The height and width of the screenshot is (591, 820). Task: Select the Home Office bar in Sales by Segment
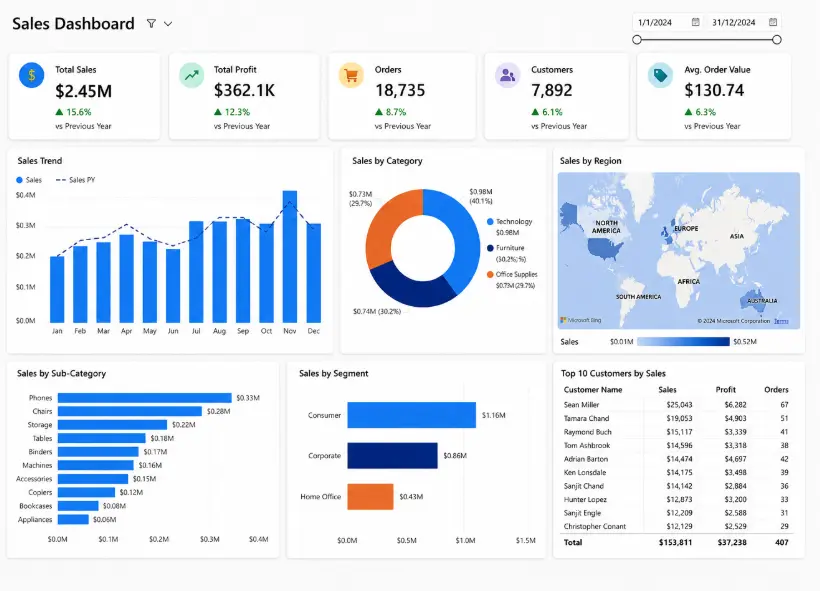370,497
